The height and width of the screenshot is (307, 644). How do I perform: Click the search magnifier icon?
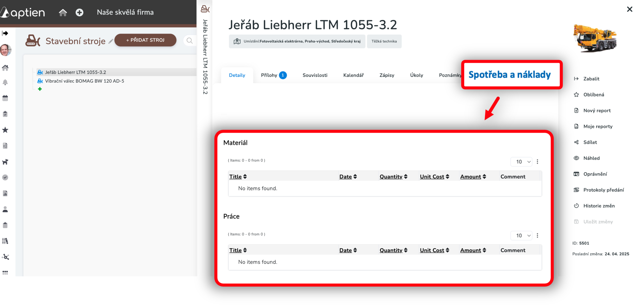(x=190, y=41)
